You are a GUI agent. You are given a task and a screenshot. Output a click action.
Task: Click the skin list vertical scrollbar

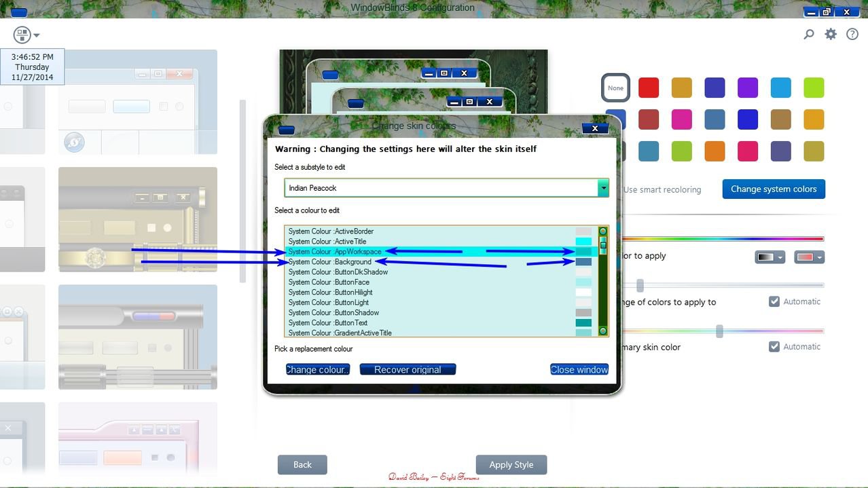(243, 191)
